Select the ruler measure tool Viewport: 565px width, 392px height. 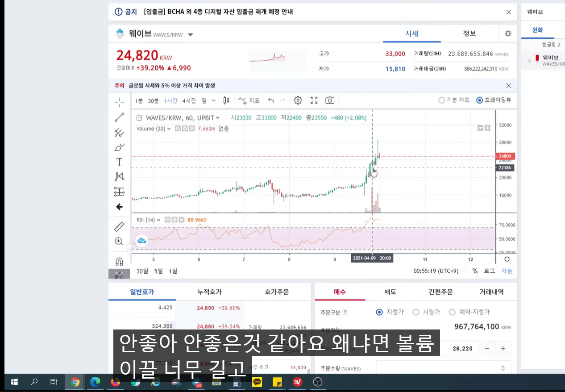tap(119, 227)
